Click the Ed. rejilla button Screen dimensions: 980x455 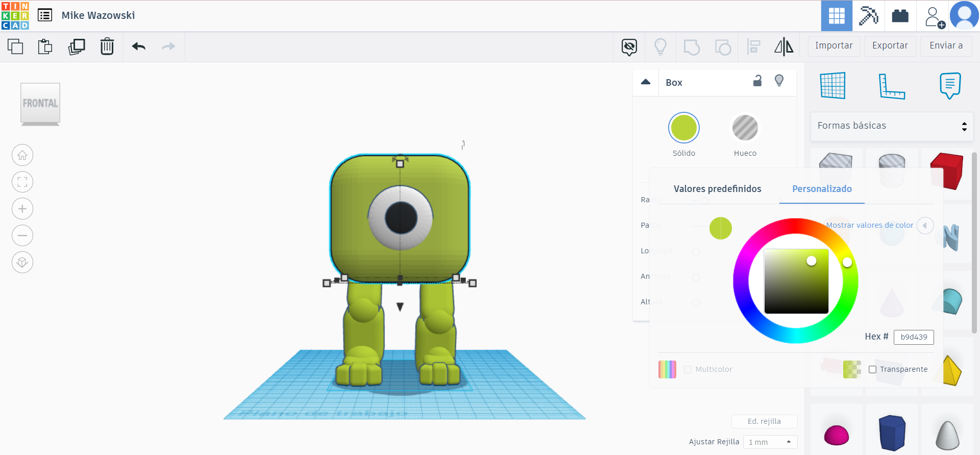pyautogui.click(x=764, y=421)
